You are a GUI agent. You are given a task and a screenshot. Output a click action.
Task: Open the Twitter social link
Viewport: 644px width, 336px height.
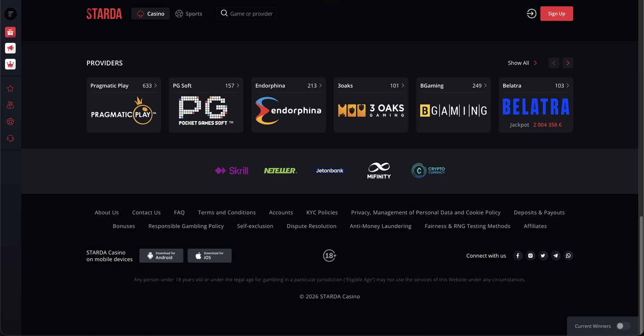(x=543, y=256)
